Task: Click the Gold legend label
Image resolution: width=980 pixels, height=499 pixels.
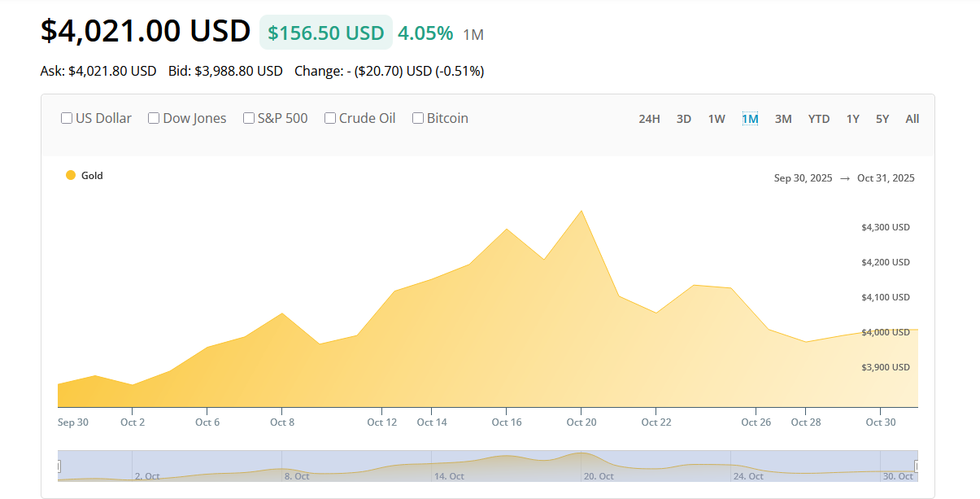Action: 92,175
